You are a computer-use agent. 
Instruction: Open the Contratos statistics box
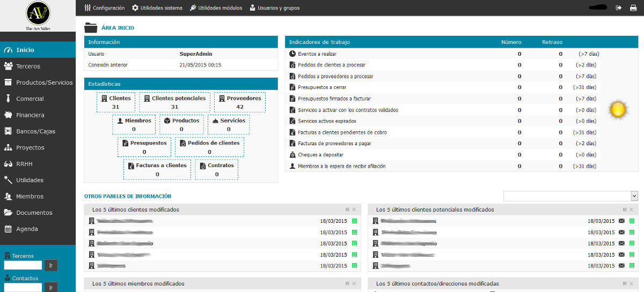pos(217,169)
